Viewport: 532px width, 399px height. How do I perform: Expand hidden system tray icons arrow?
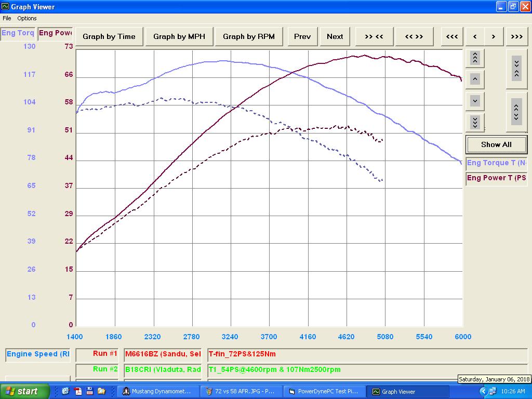(484, 391)
